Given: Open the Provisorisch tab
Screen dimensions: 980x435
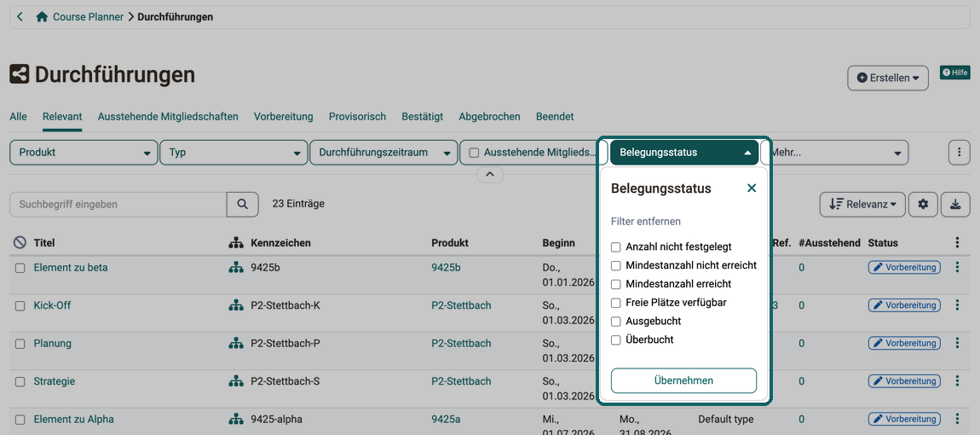Looking at the screenshot, I should (358, 116).
